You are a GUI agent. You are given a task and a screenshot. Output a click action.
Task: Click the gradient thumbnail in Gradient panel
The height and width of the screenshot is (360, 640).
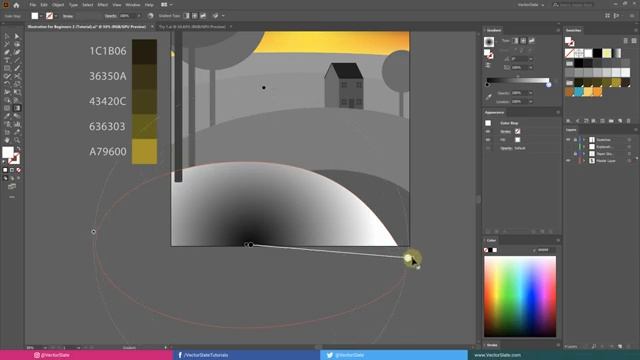pos(489,42)
